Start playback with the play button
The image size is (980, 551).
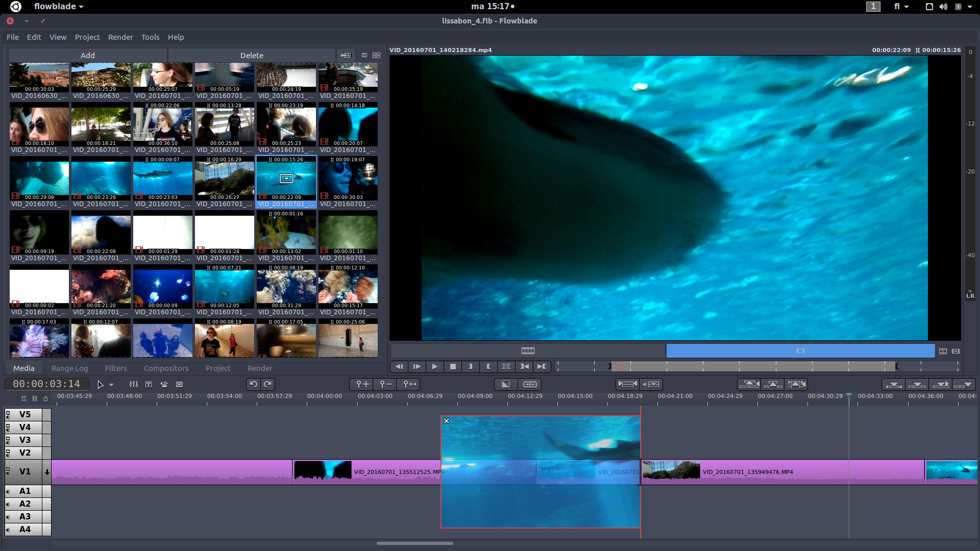click(x=435, y=366)
